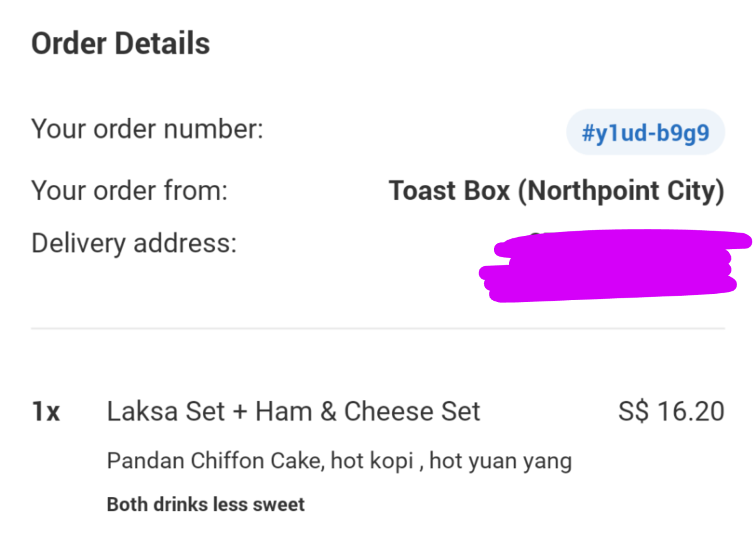The image size is (756, 536).
Task: Click the 1x item quantity
Action: coord(45,412)
